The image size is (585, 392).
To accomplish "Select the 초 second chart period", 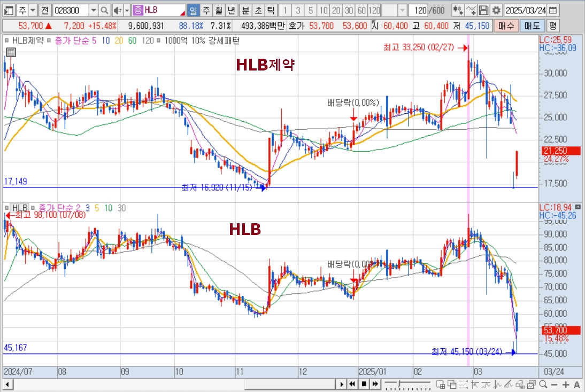I will 258,11.
